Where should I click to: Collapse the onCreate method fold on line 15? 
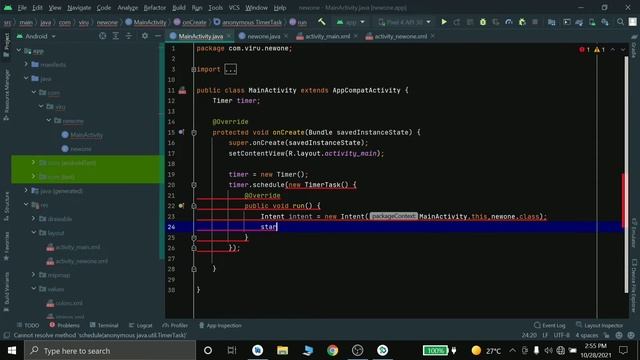[194, 133]
